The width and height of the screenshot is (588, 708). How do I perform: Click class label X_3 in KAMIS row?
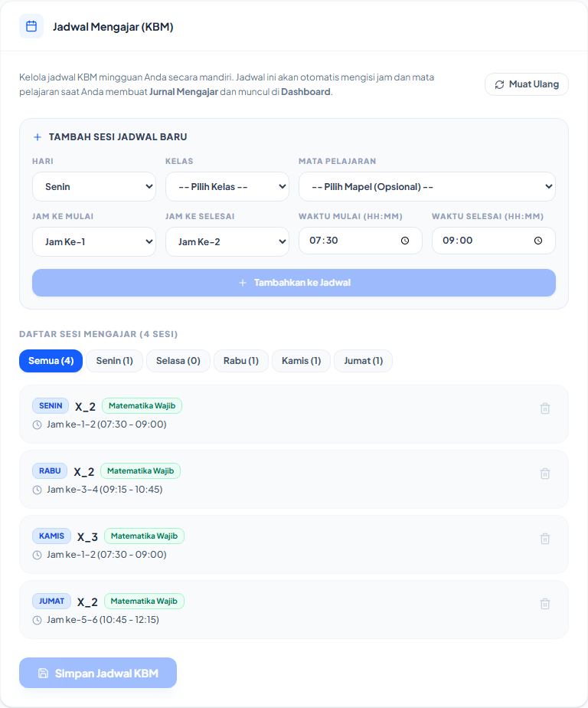[87, 537]
